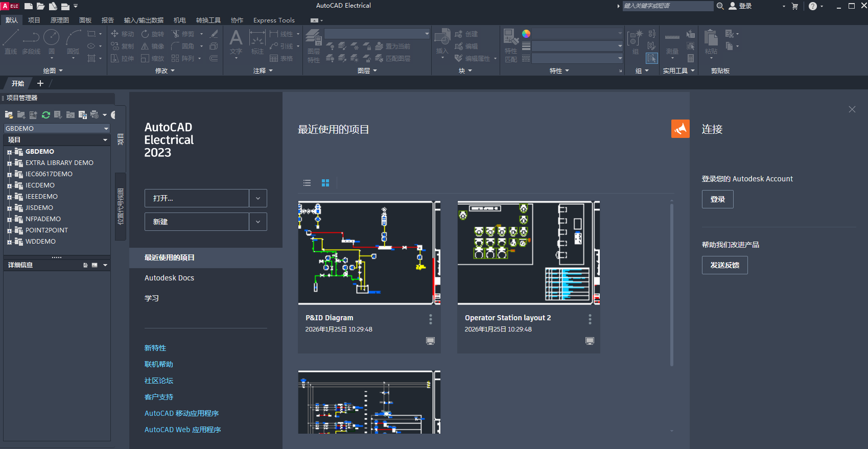Click the help question mark icon
The image size is (868, 449).
click(812, 6)
